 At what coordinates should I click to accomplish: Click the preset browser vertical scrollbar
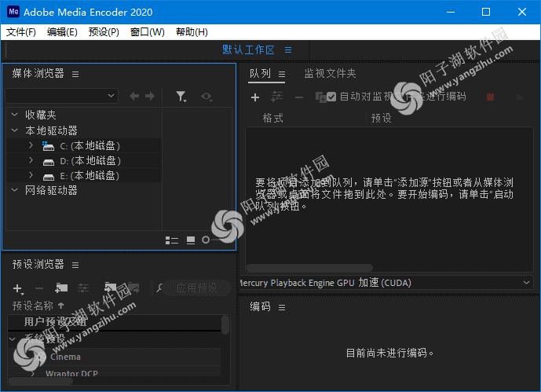tap(225, 325)
